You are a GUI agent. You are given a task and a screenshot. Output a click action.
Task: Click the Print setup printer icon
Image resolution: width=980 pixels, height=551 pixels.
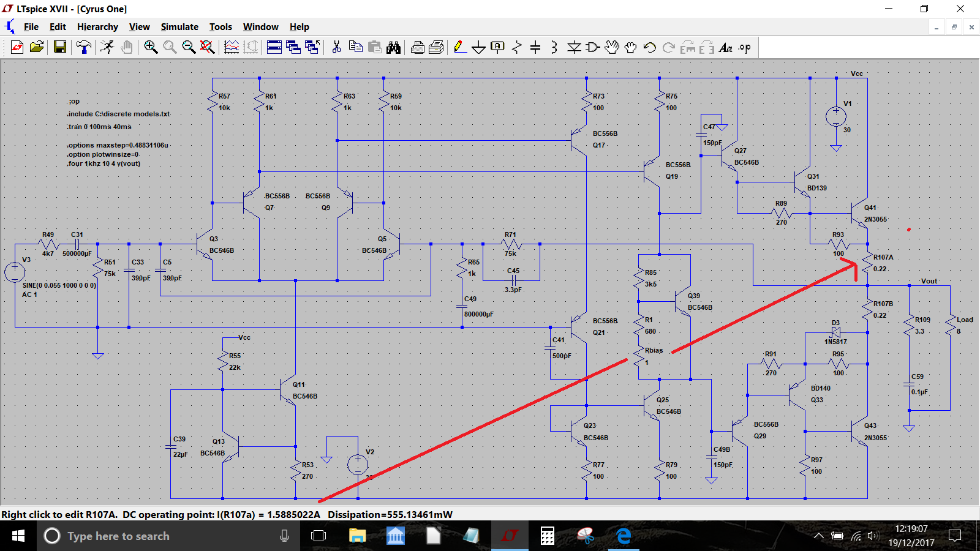(x=418, y=47)
